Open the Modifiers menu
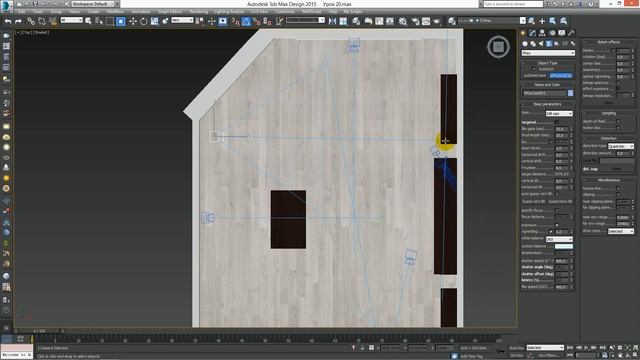This screenshot has width=640, height=360. (x=115, y=12)
